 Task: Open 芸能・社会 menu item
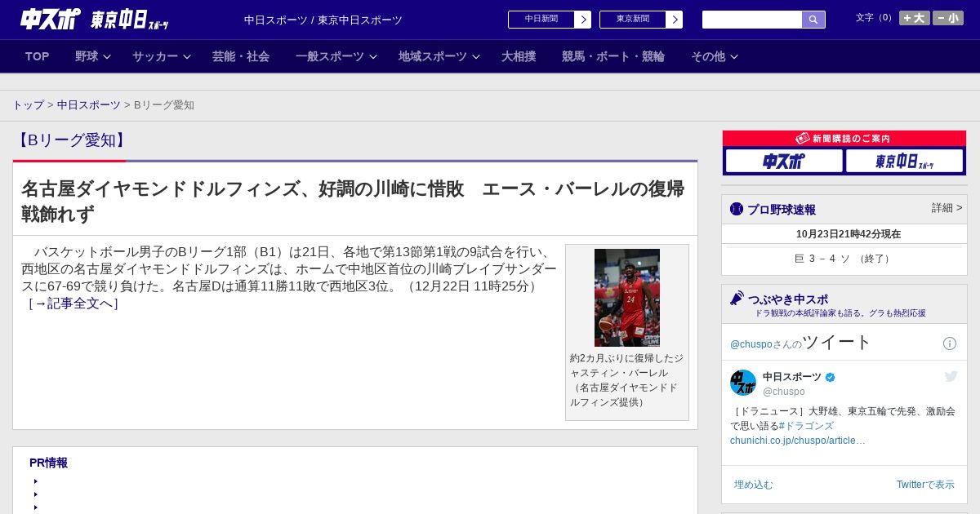click(x=241, y=56)
